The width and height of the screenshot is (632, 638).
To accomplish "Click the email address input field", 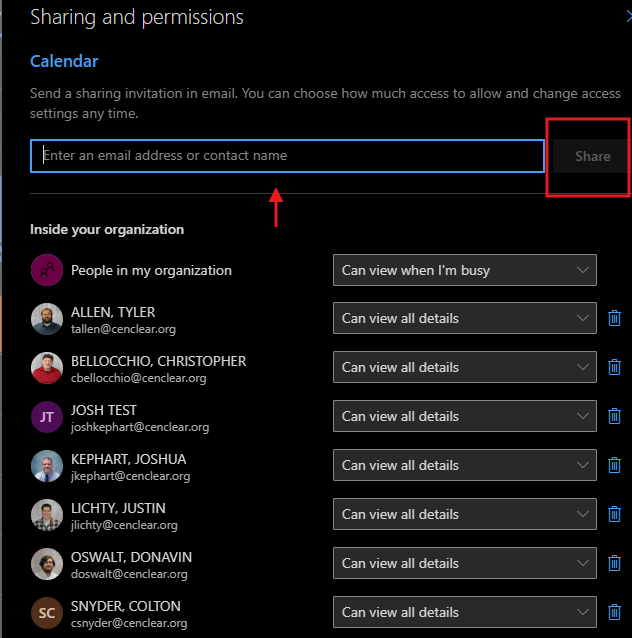I will (287, 156).
